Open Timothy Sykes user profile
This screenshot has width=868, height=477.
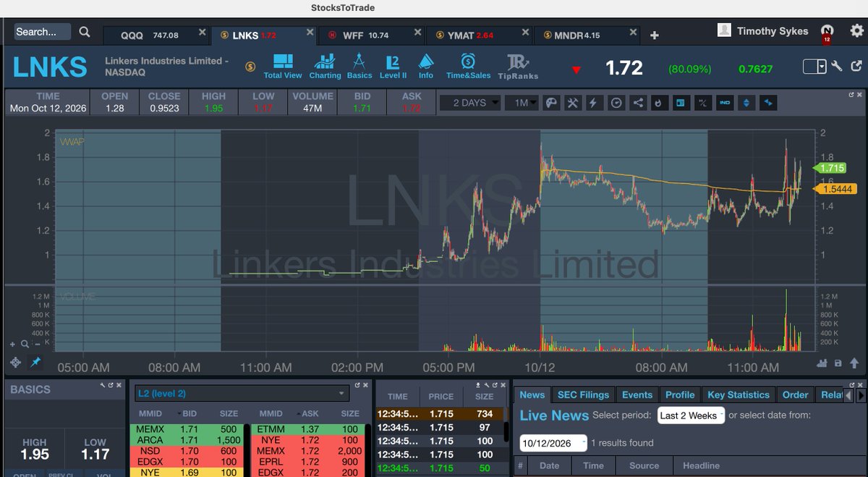764,31
